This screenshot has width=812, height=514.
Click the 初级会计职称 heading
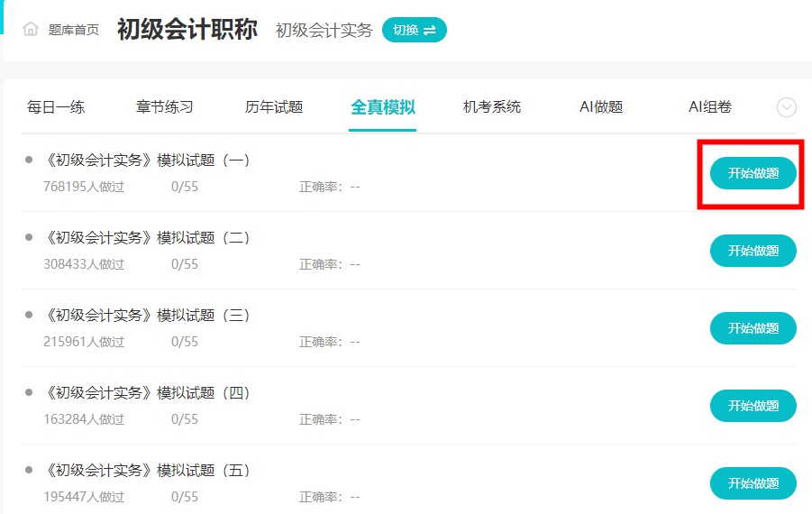187,30
